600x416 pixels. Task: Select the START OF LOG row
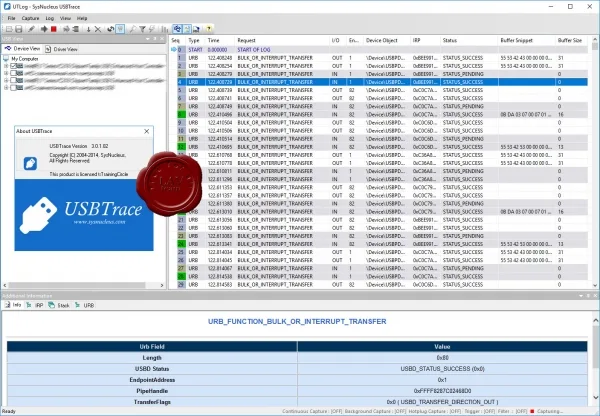pos(379,50)
